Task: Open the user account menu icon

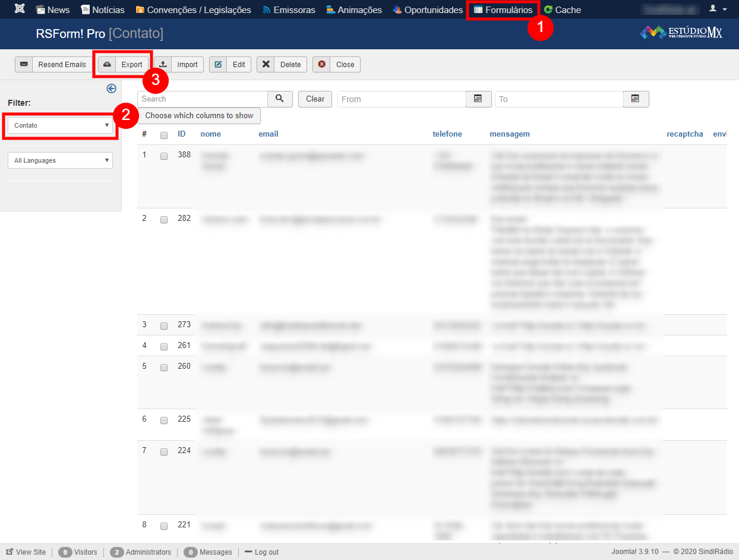Action: [x=717, y=10]
